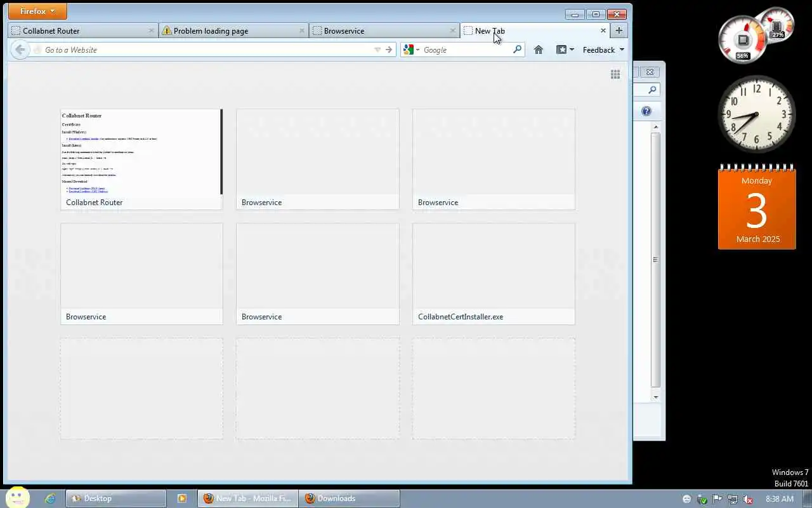Click the search icon in background window

pyautogui.click(x=652, y=90)
